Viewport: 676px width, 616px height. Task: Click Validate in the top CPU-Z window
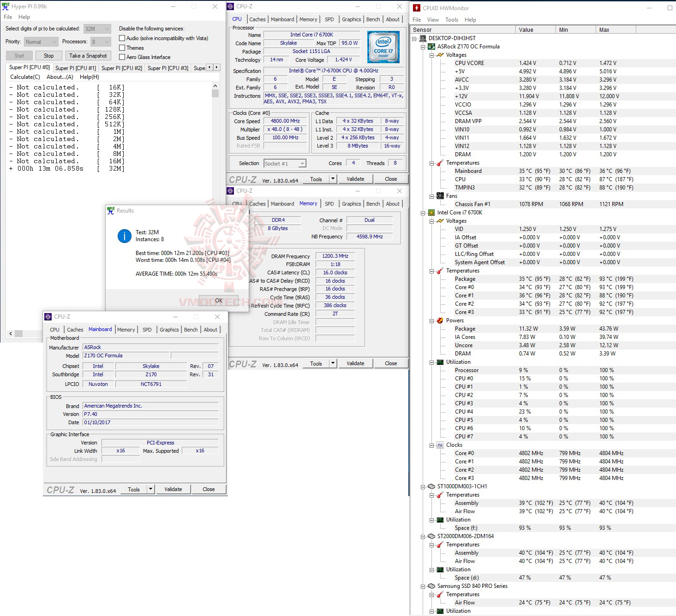[x=355, y=179]
